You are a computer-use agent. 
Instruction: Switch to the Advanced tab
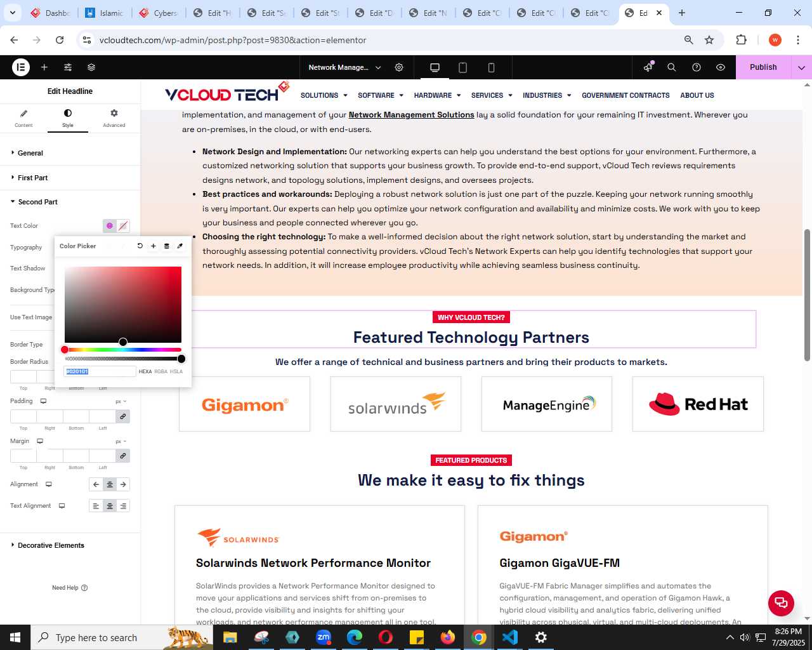tap(114, 118)
